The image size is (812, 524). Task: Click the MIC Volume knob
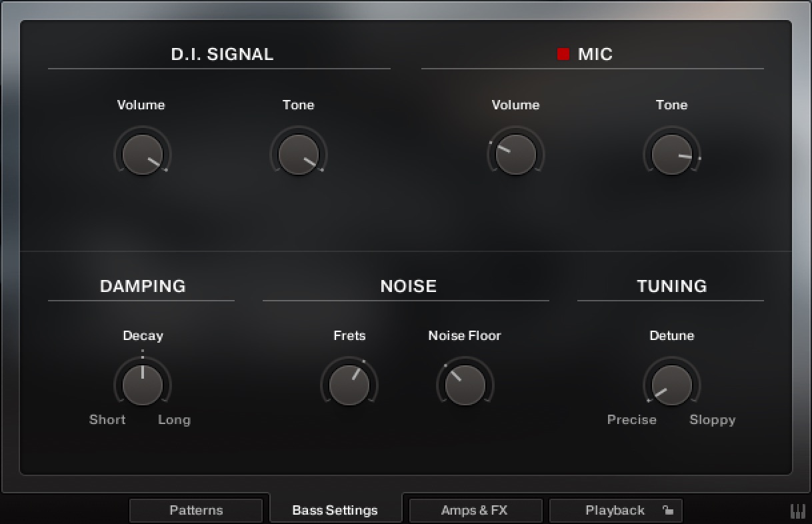pyautogui.click(x=516, y=155)
